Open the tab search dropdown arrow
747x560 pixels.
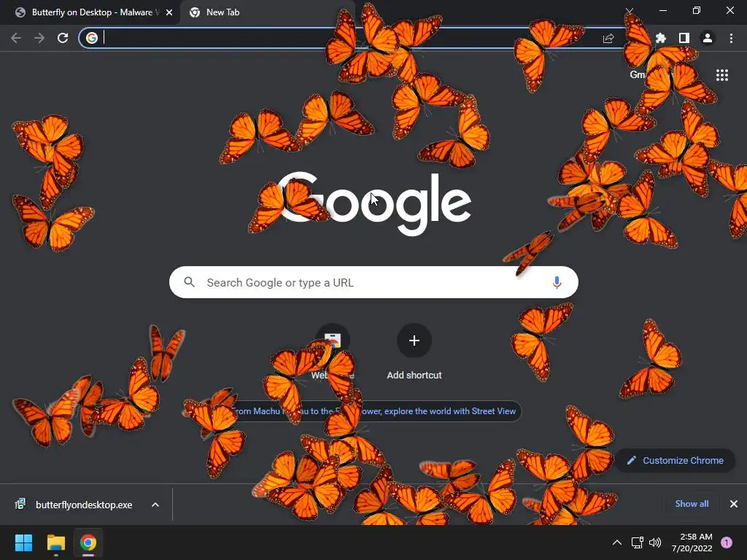click(x=630, y=10)
